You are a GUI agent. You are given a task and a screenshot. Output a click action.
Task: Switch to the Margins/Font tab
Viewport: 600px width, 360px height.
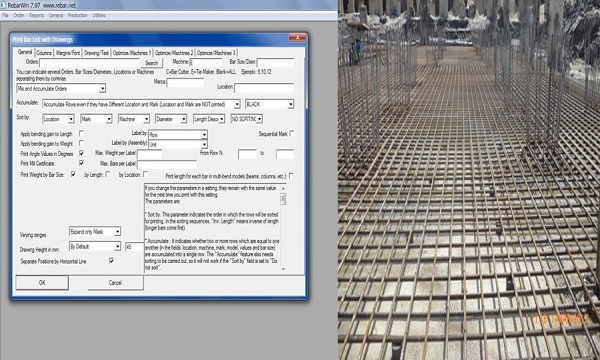(68, 53)
